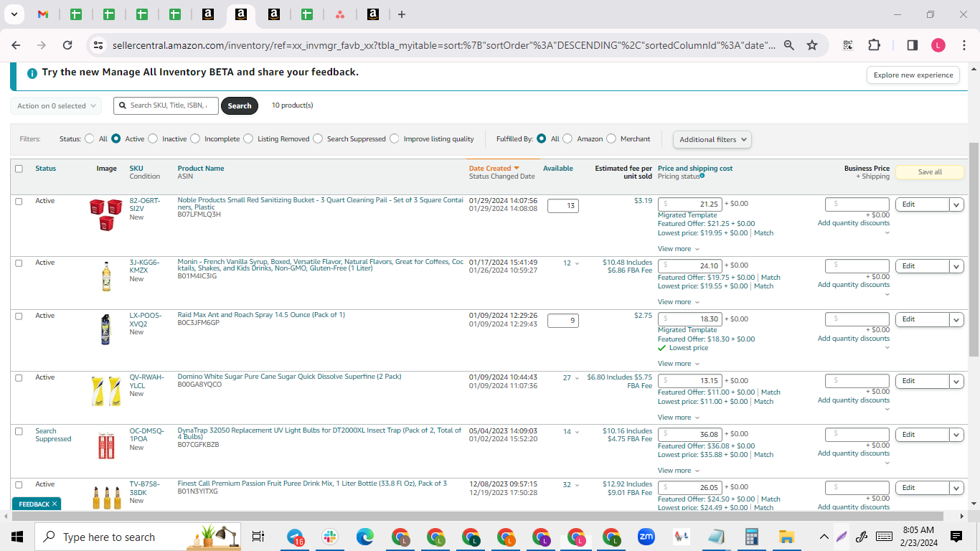Open the Windows notification center
Screen dimensions: 980x551
point(956,537)
